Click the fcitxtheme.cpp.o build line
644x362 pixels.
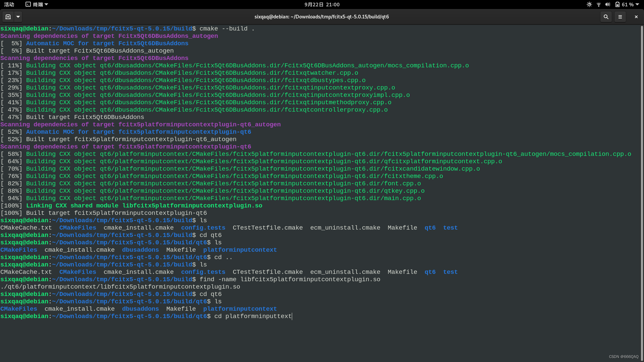coord(222,176)
